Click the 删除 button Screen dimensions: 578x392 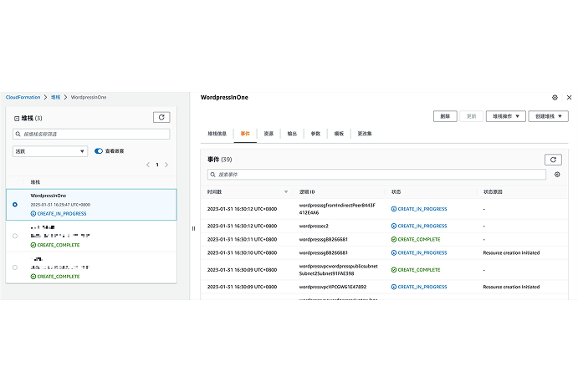pyautogui.click(x=445, y=116)
